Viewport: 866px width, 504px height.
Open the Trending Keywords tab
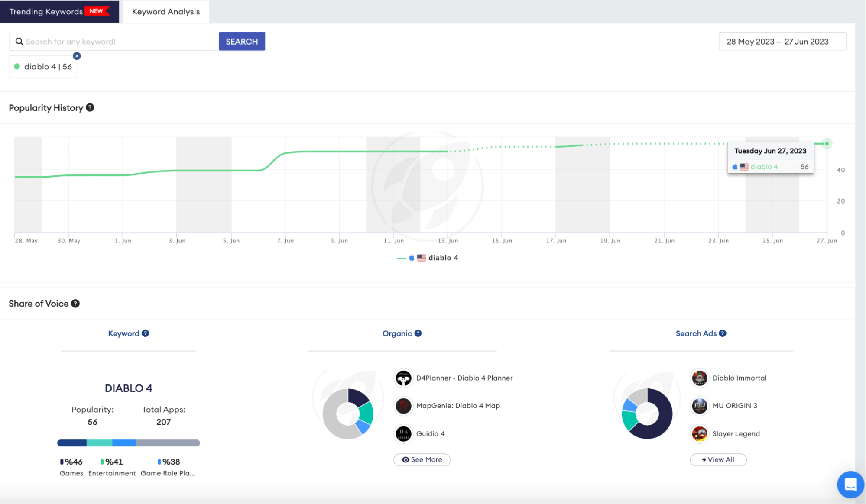pos(59,12)
